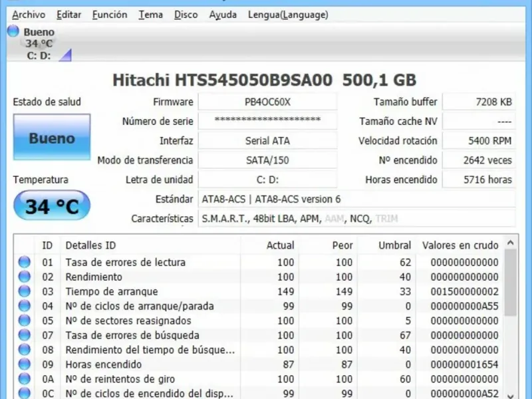Click status orb for attribute 0A

(24, 378)
